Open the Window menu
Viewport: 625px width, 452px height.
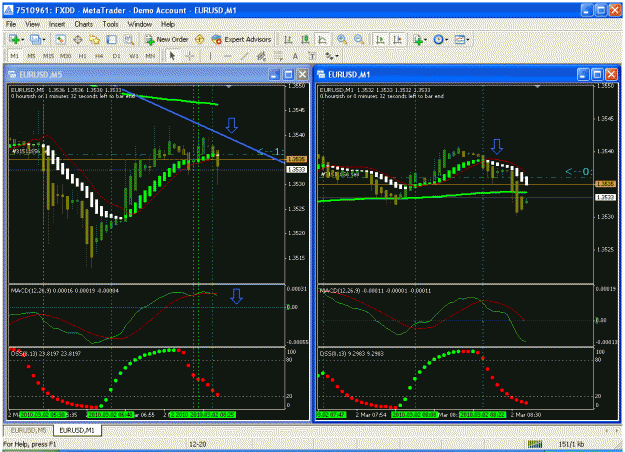click(140, 24)
